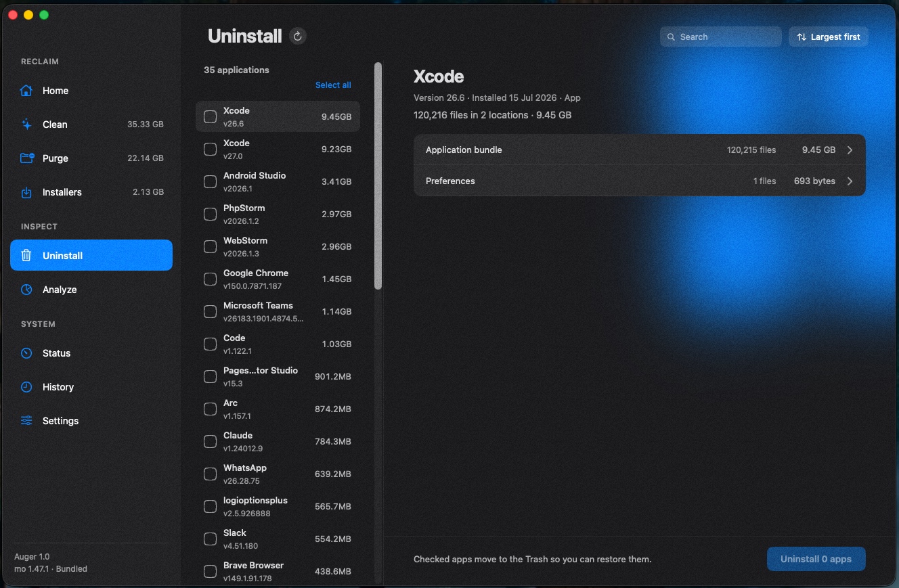Image resolution: width=899 pixels, height=588 pixels.
Task: Open the Largest first sort dropdown
Action: click(829, 37)
